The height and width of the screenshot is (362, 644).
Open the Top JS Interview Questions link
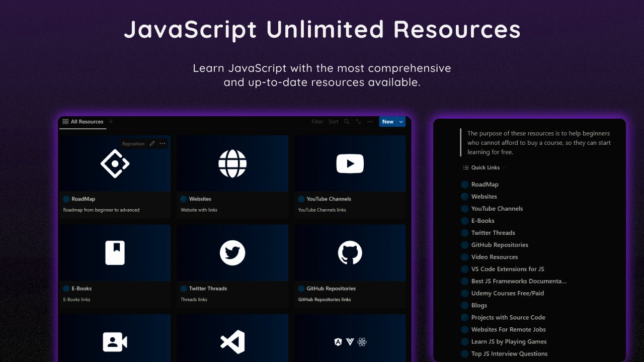tap(509, 353)
